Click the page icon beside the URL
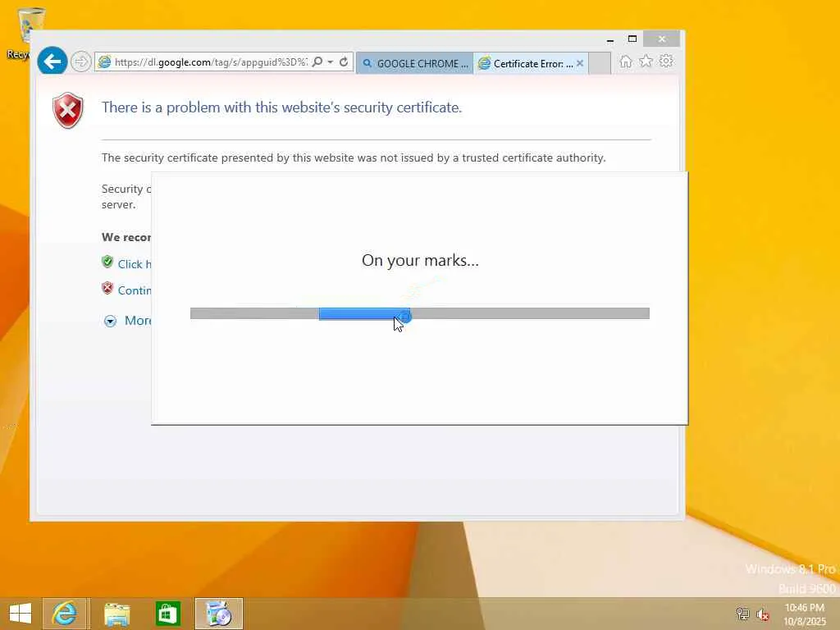Screen dimensions: 840x630 coord(104,62)
